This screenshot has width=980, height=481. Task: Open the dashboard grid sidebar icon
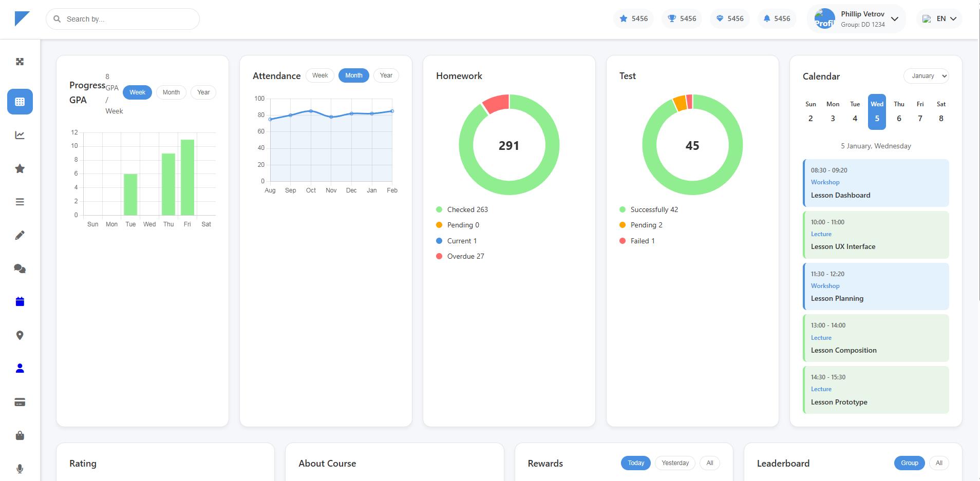pos(20,102)
